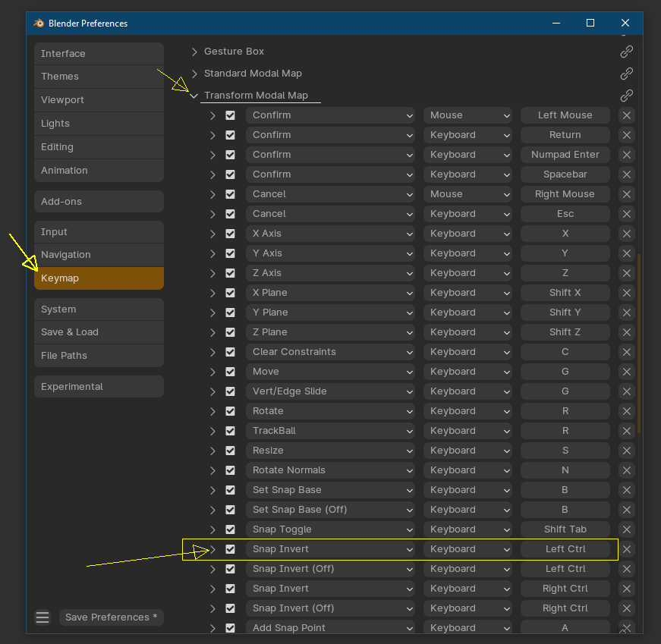Screen dimensions: 661x644
Task: Click the Numpad Enter key binding button
Action: [x=565, y=155]
